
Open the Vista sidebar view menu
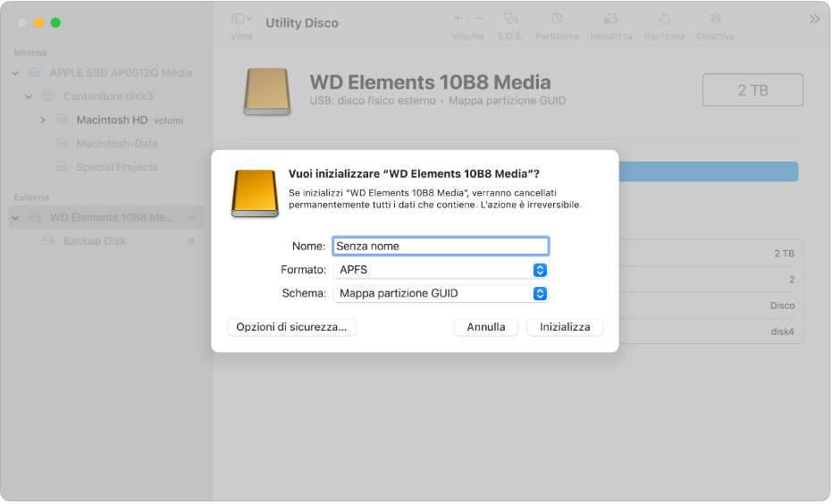(x=241, y=19)
